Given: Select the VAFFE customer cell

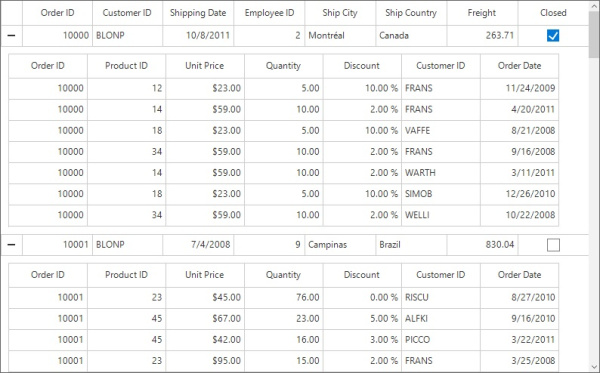Looking at the screenshot, I should click(440, 130).
